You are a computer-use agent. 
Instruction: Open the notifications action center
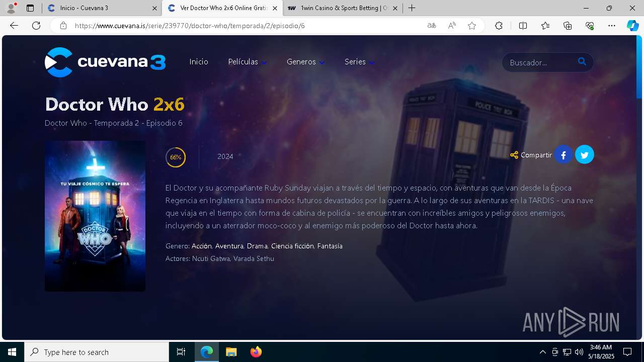(627, 352)
